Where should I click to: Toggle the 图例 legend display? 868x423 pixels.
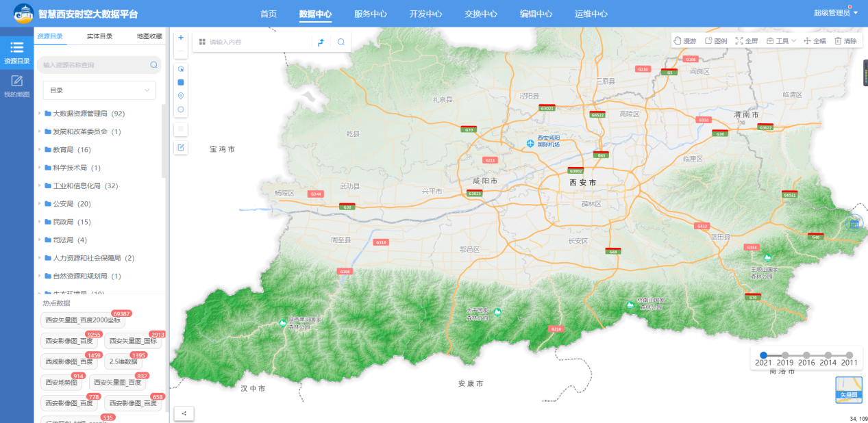pyautogui.click(x=716, y=41)
